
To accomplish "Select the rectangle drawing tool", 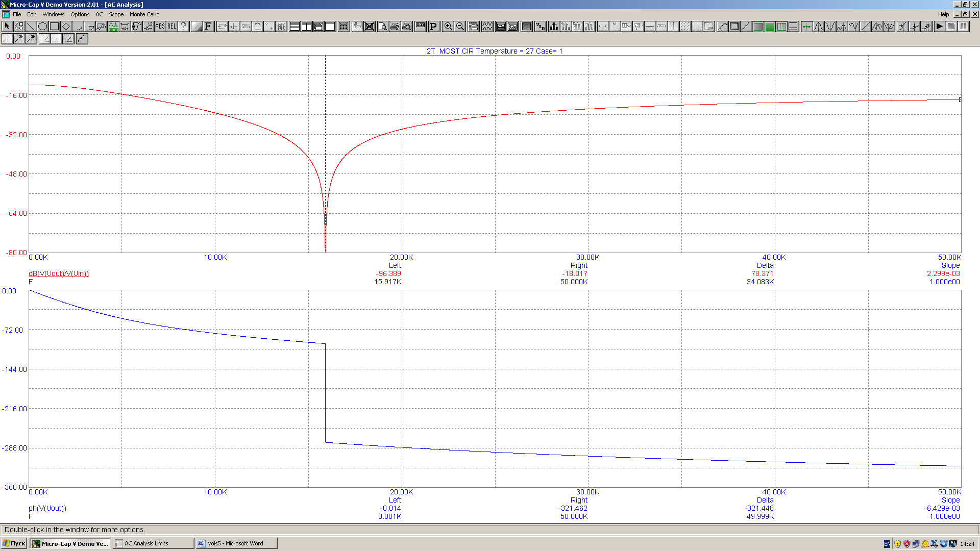I will click(x=54, y=27).
